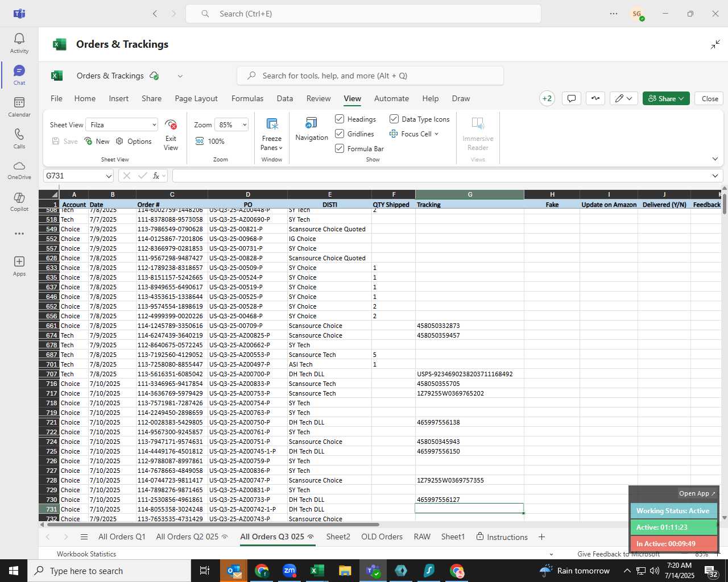Toggle the Gridlines checkbox
728x582 pixels.
click(340, 134)
